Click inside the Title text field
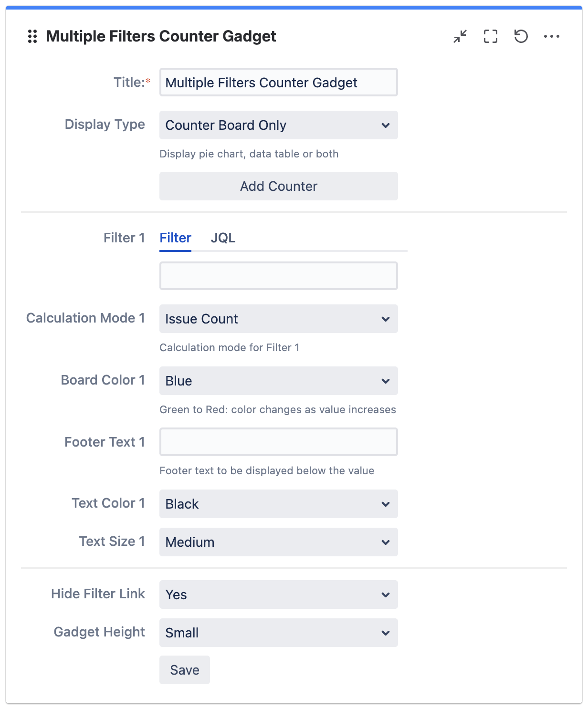Image resolution: width=588 pixels, height=709 pixels. coord(278,82)
